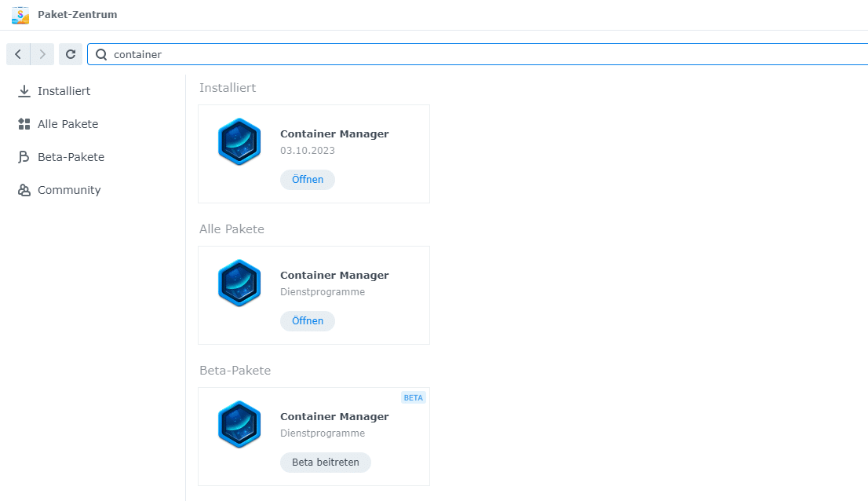Viewport: 868px width, 501px height.
Task: Click the Beta beitreten button
Action: coord(326,463)
